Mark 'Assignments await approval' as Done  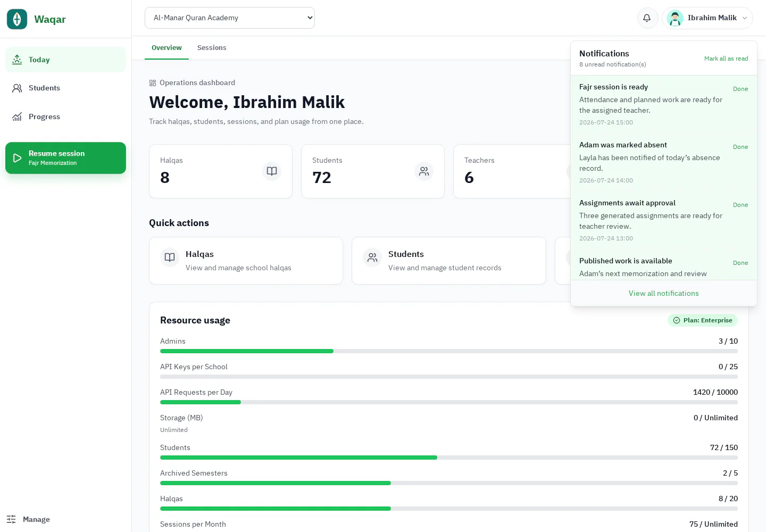pyautogui.click(x=740, y=205)
